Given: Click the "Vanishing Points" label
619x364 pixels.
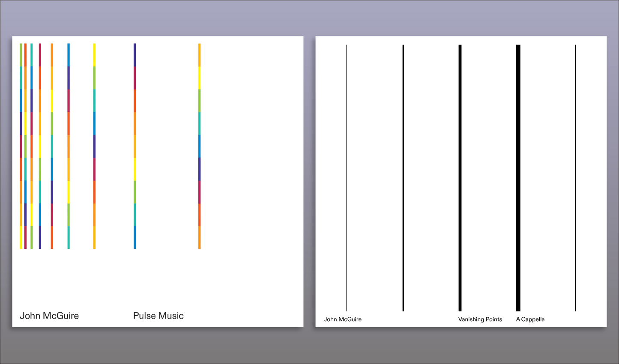Looking at the screenshot, I should (480, 319).
